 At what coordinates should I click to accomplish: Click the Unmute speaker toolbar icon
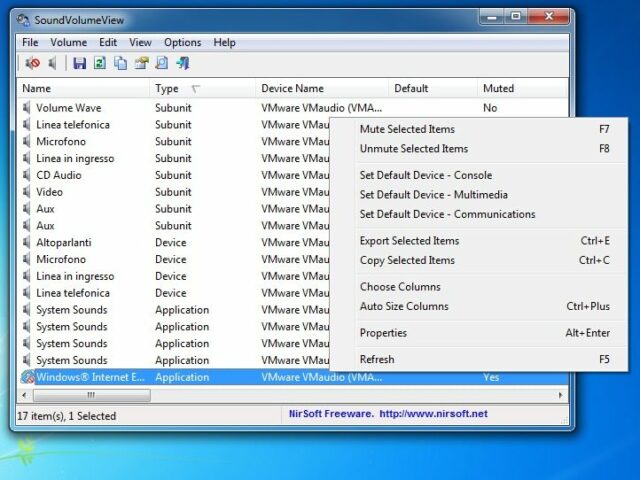[x=53, y=64]
